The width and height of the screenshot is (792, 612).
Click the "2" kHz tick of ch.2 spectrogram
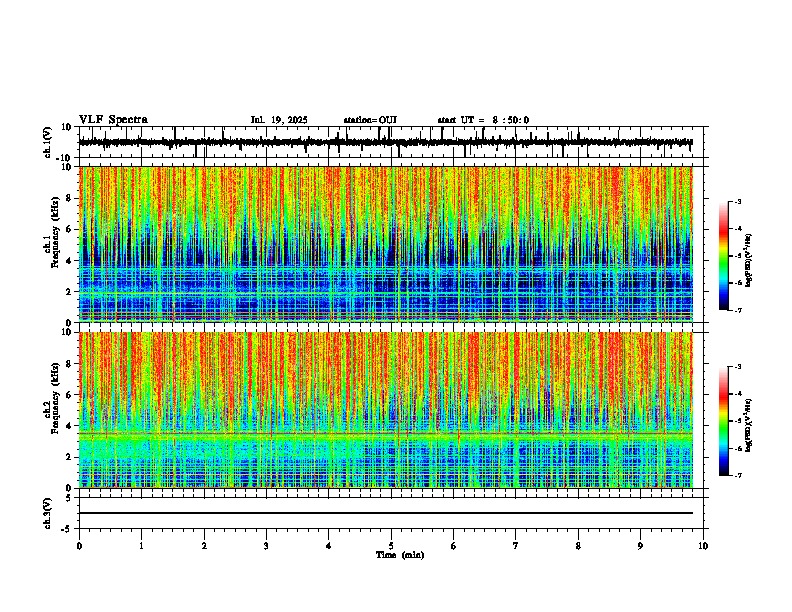[70, 457]
